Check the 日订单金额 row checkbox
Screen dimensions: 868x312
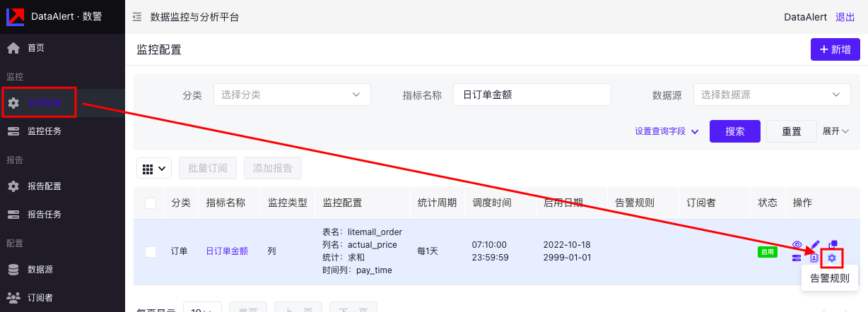(x=151, y=251)
